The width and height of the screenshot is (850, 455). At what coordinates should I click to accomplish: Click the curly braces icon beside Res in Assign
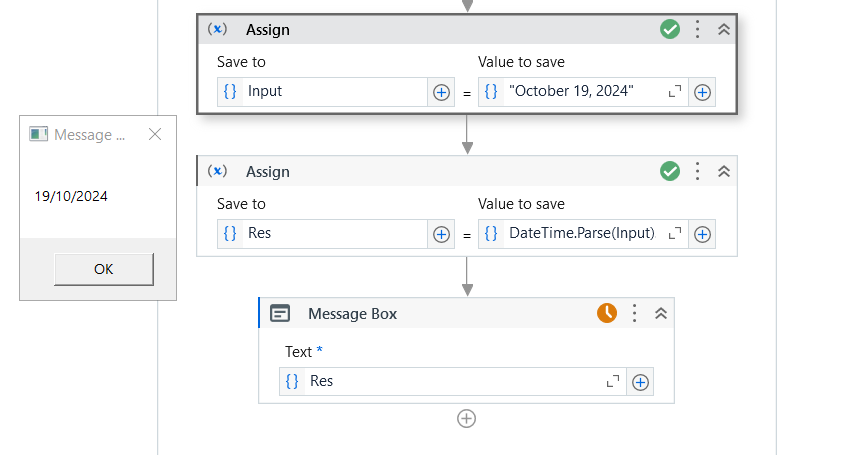(230, 233)
